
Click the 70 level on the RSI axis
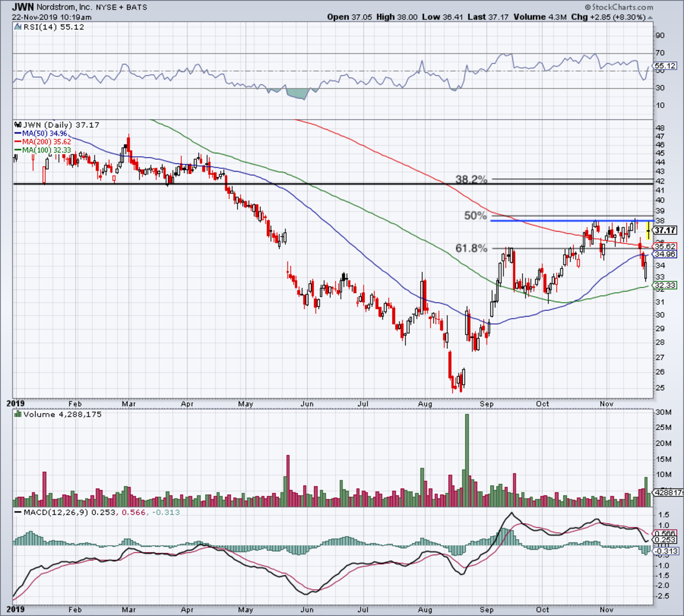(659, 54)
